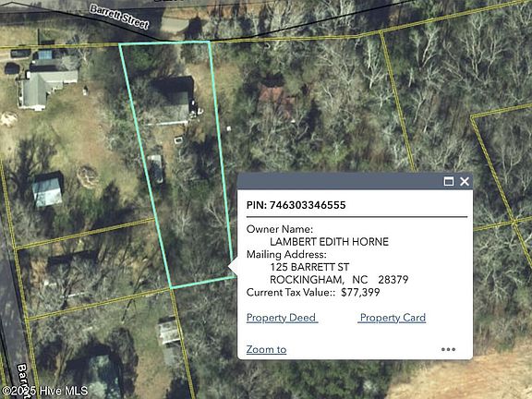
Task: Click the owner name LAMBERT EDITH HORNE
Action: click(x=329, y=242)
